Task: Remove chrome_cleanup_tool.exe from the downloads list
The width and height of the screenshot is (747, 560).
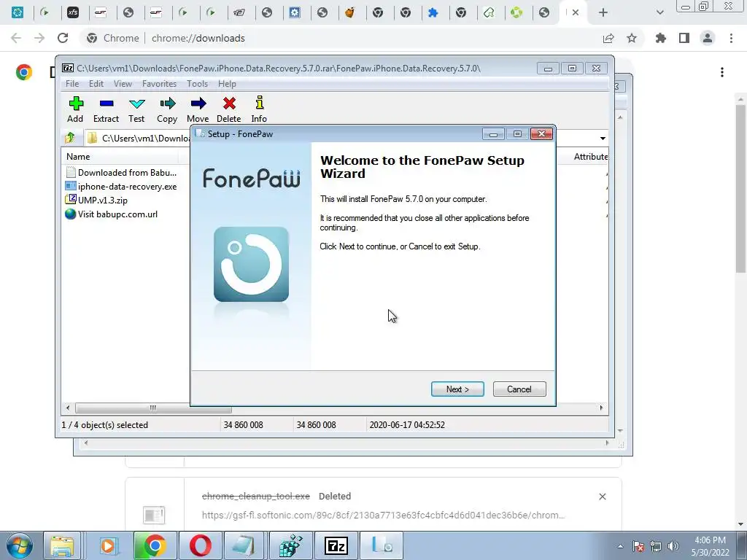Action: (602, 497)
